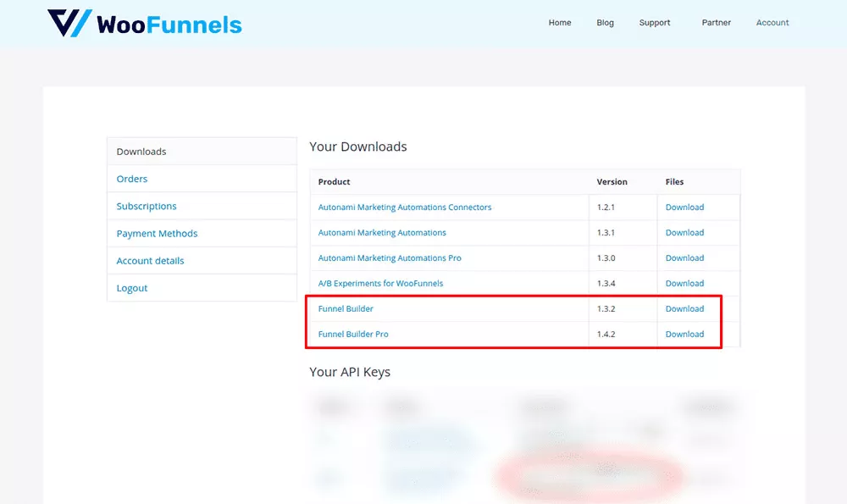
Task: Open the Account menu item
Action: (772, 23)
